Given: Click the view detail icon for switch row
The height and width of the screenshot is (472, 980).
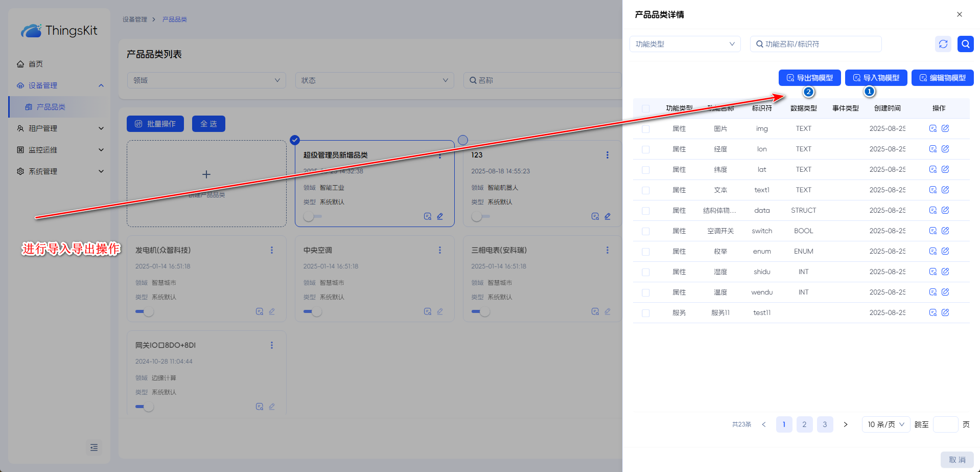Looking at the screenshot, I should pyautogui.click(x=932, y=231).
